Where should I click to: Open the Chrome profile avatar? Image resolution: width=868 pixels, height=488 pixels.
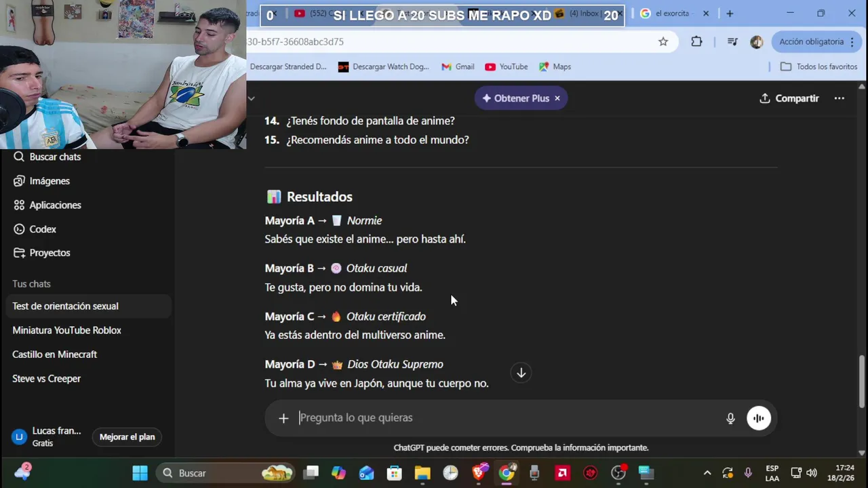tap(757, 41)
